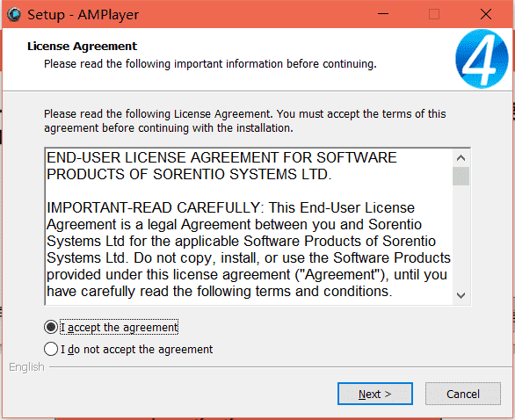Click the blue number 4 logo

tap(482, 59)
